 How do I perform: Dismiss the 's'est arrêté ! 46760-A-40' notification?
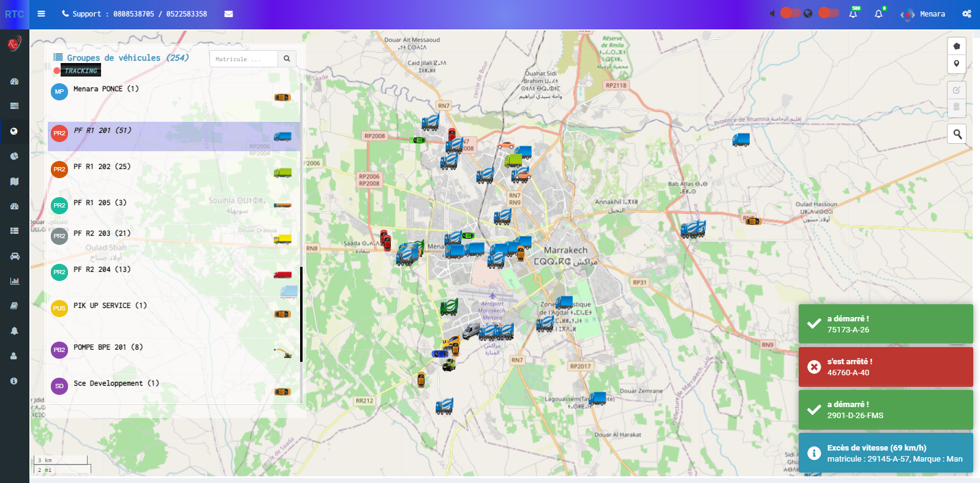886,367
